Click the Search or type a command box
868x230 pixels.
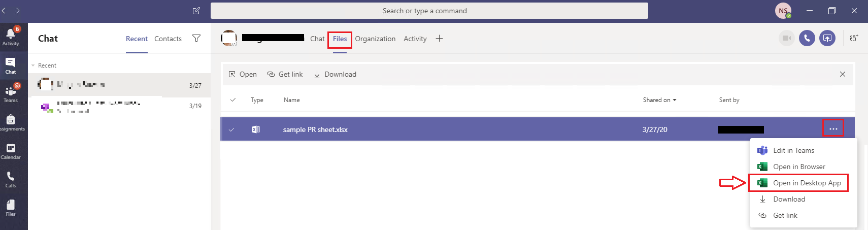[429, 11]
